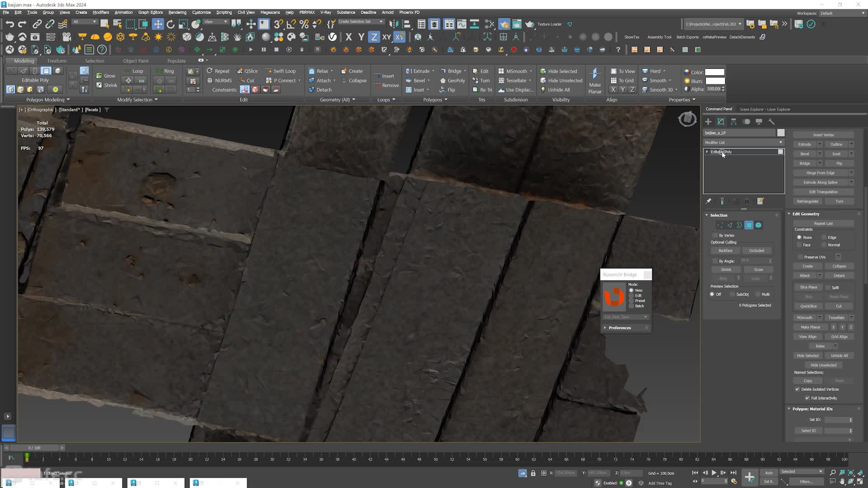Click the omni light sun icon
868x488 pixels.
pyautogui.click(x=158, y=37)
